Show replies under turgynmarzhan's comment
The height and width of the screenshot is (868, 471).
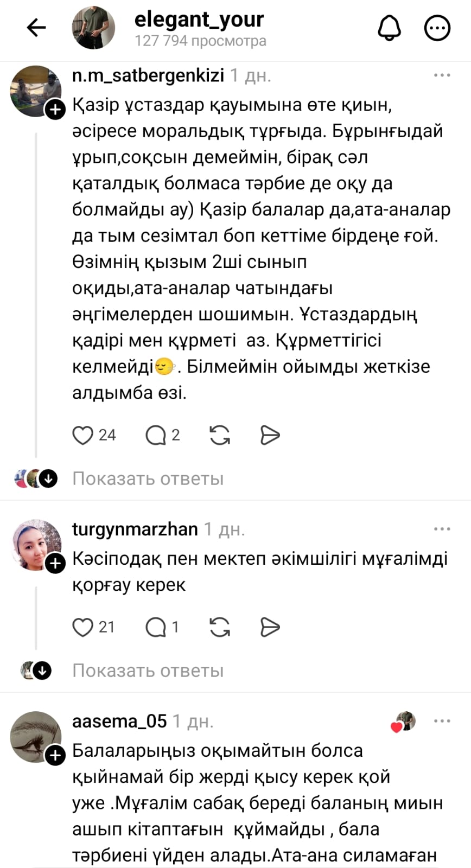pos(148,671)
